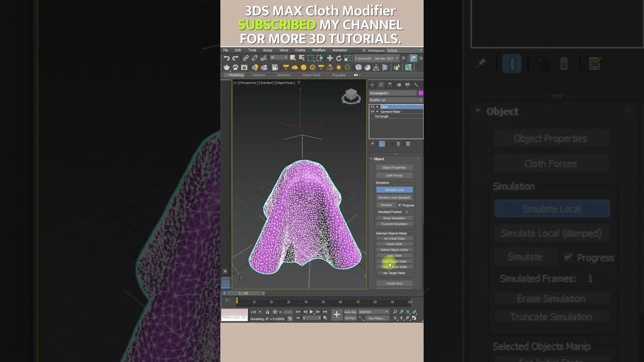644x362 pixels.
Task: Click the Create Keys button
Action: (394, 284)
